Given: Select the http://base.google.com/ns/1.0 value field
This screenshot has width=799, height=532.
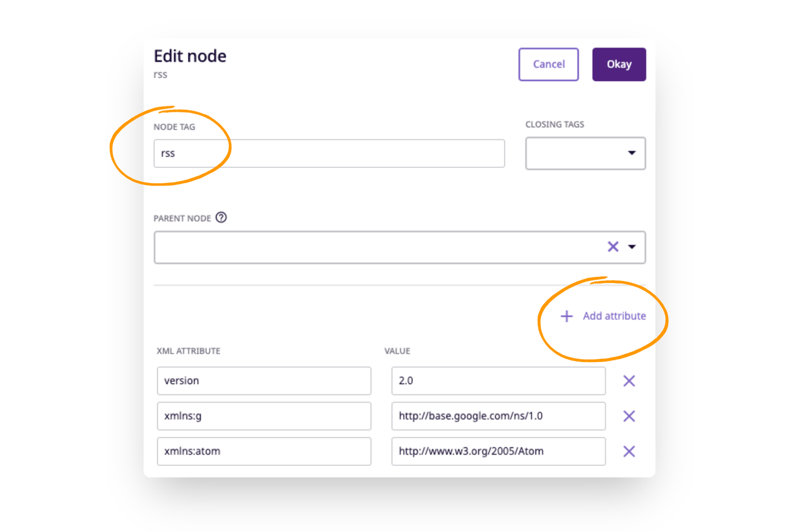Looking at the screenshot, I should coord(498,416).
